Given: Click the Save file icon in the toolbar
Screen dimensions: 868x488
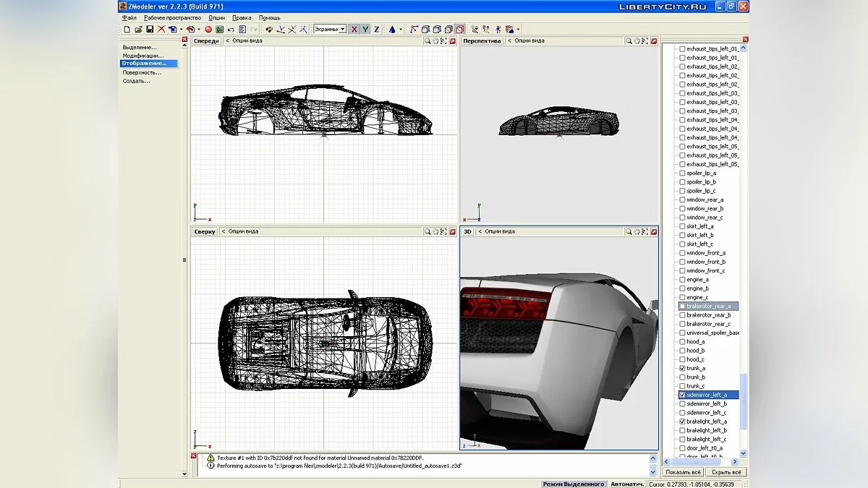Looking at the screenshot, I should 150,29.
